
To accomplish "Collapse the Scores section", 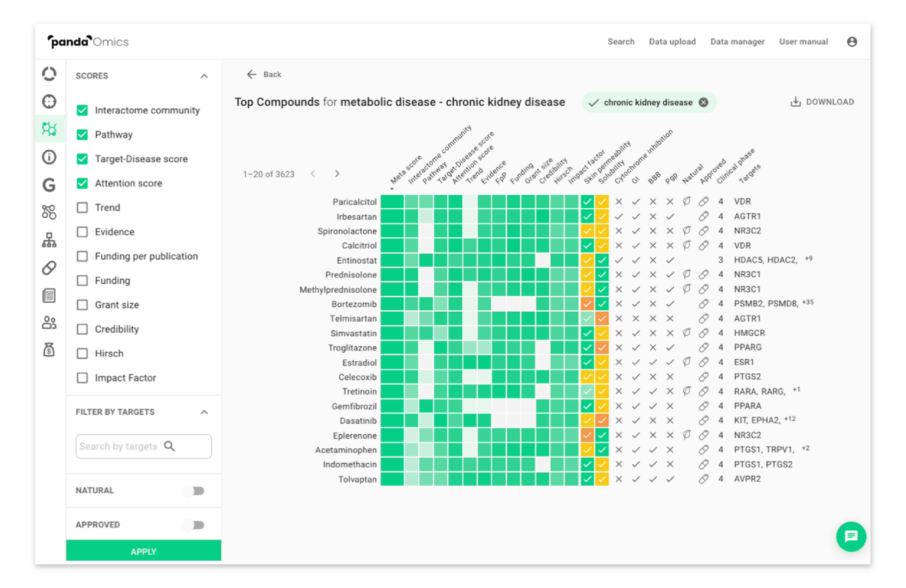I will tap(205, 76).
